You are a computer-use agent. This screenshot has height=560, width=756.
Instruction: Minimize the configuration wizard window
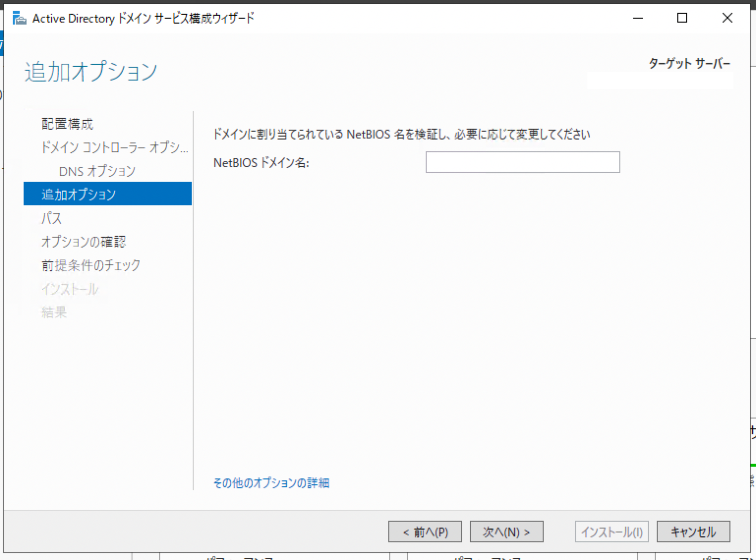tap(638, 18)
